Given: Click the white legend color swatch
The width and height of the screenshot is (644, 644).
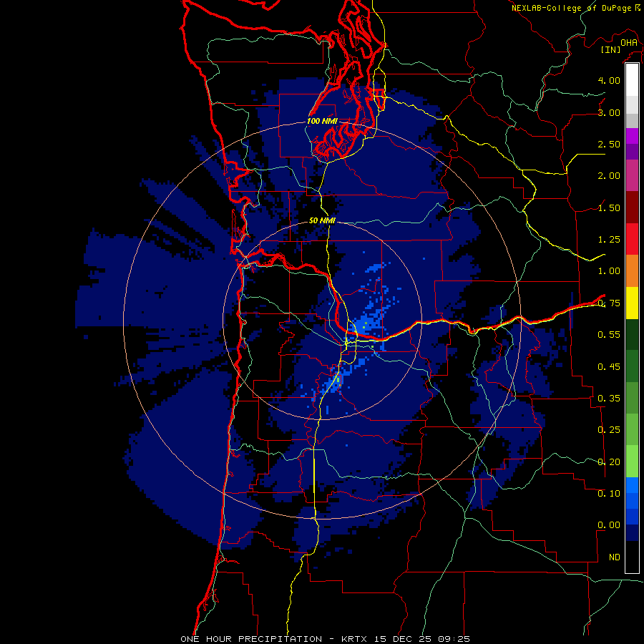Looking at the screenshot, I should pyautogui.click(x=632, y=79).
